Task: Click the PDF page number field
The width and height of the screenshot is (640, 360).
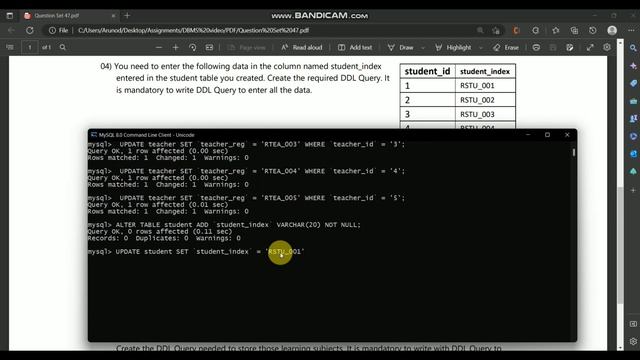Action: coord(30,47)
